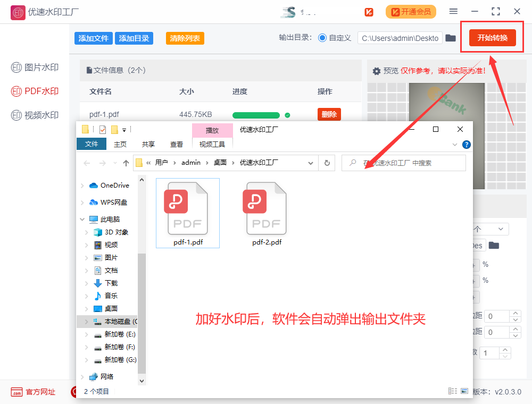Image resolution: width=532 pixels, height=404 pixels.
Task: Open the 视频工具 ribbon tab
Action: [x=212, y=145]
